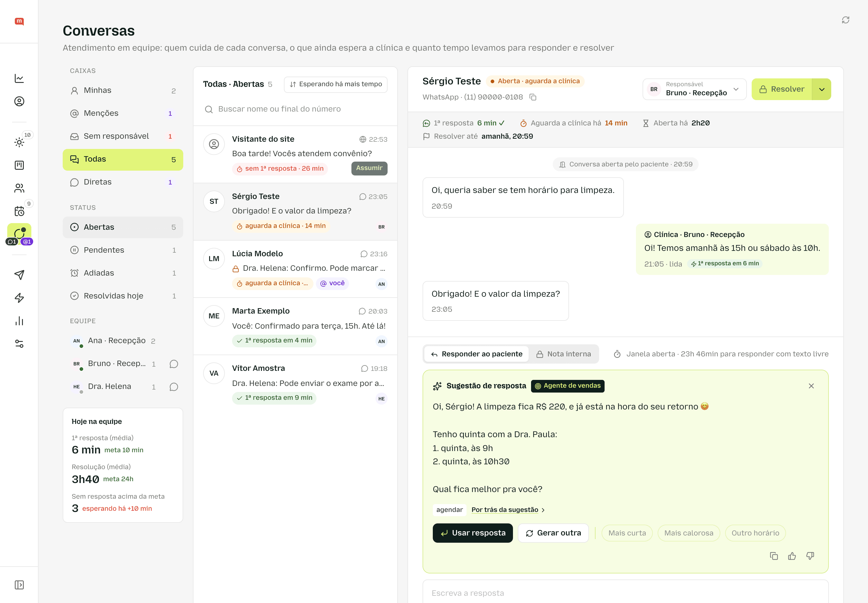The image size is (868, 603).
Task: Expand the Resolver button arrow menu
Action: tap(822, 89)
